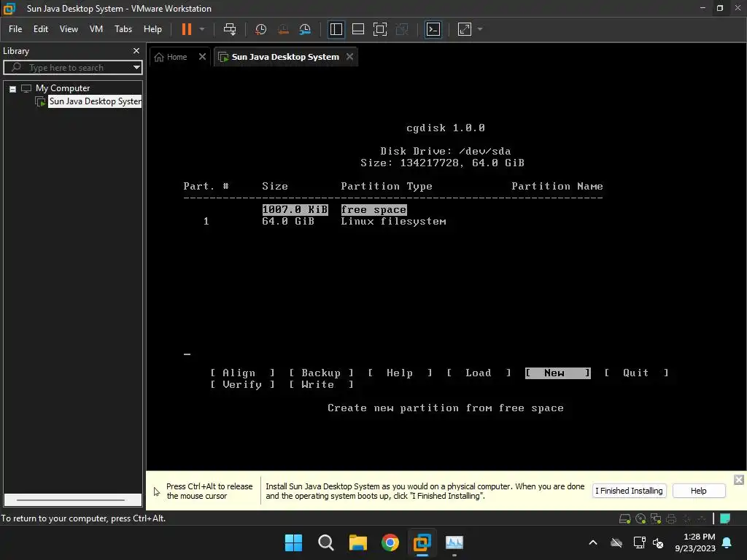Open the power options dropdown arrow

[x=202, y=29]
